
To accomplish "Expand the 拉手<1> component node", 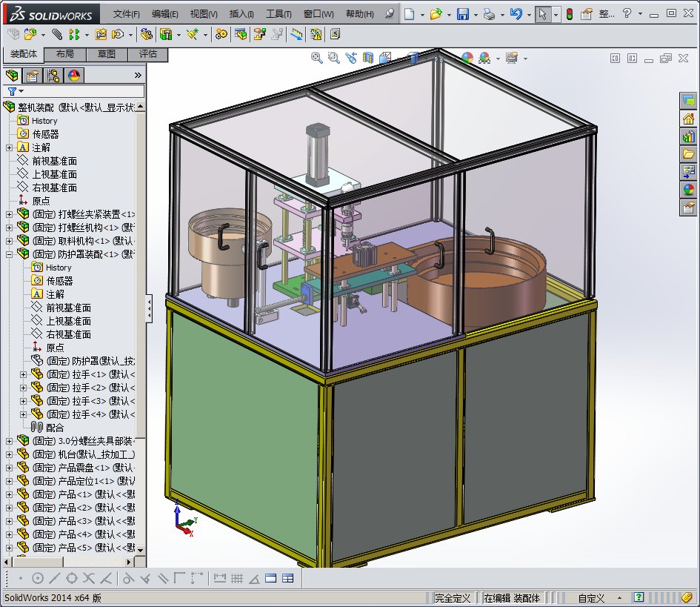I will point(23,374).
